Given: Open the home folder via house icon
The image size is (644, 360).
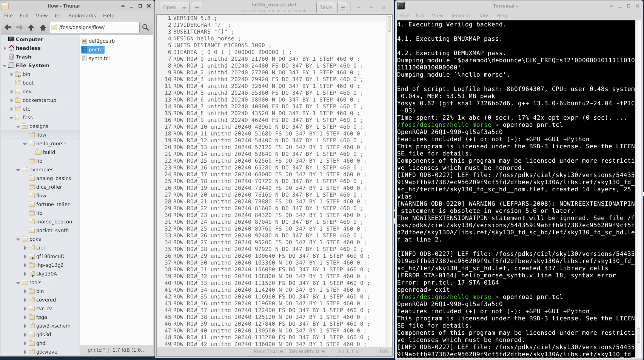Looking at the screenshot, I should pyautogui.click(x=43, y=27).
